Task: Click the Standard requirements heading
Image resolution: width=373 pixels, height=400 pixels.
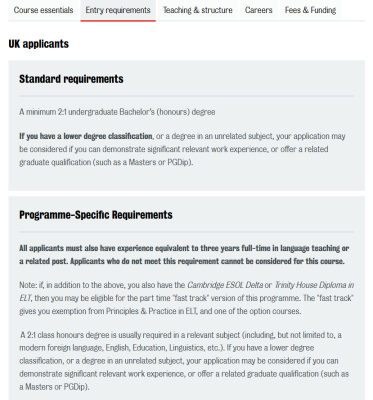Action: tap(71, 79)
